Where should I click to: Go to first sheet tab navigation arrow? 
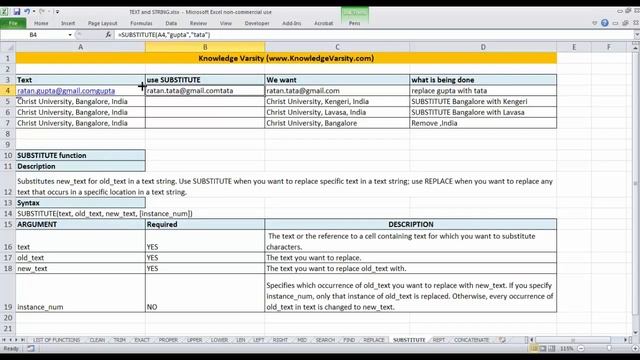pyautogui.click(x=4, y=340)
